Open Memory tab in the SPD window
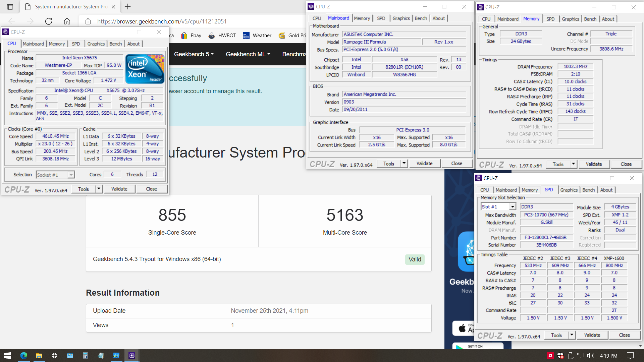 click(530, 190)
